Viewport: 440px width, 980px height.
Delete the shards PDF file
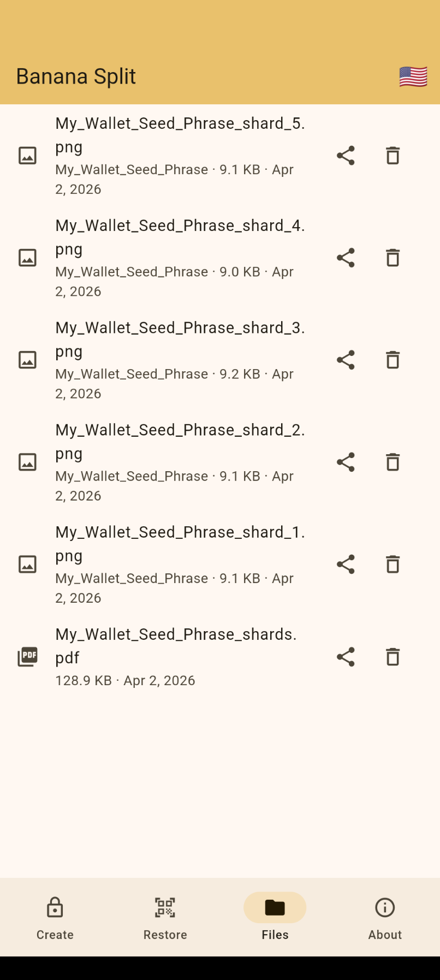393,657
